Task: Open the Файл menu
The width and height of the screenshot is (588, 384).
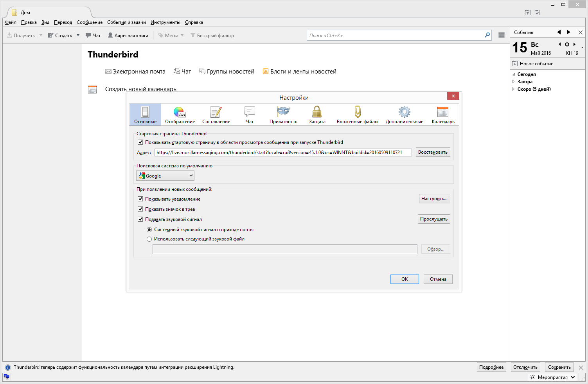Action: pyautogui.click(x=11, y=22)
